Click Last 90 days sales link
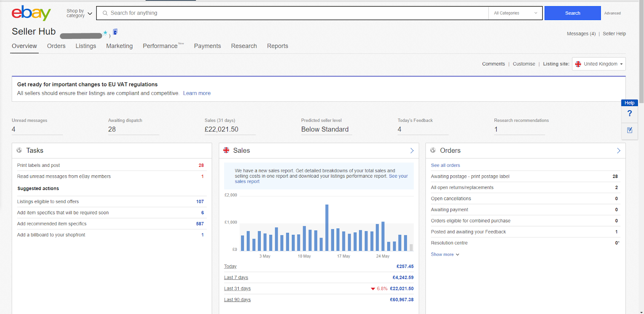 pyautogui.click(x=237, y=300)
